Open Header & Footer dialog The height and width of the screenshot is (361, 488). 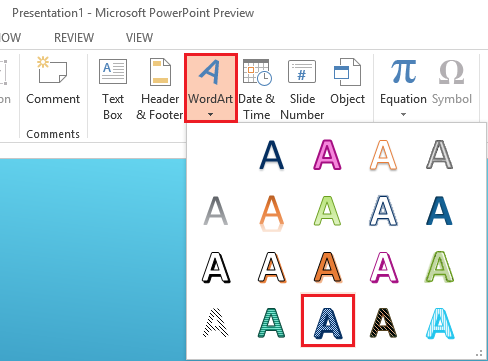coord(160,89)
